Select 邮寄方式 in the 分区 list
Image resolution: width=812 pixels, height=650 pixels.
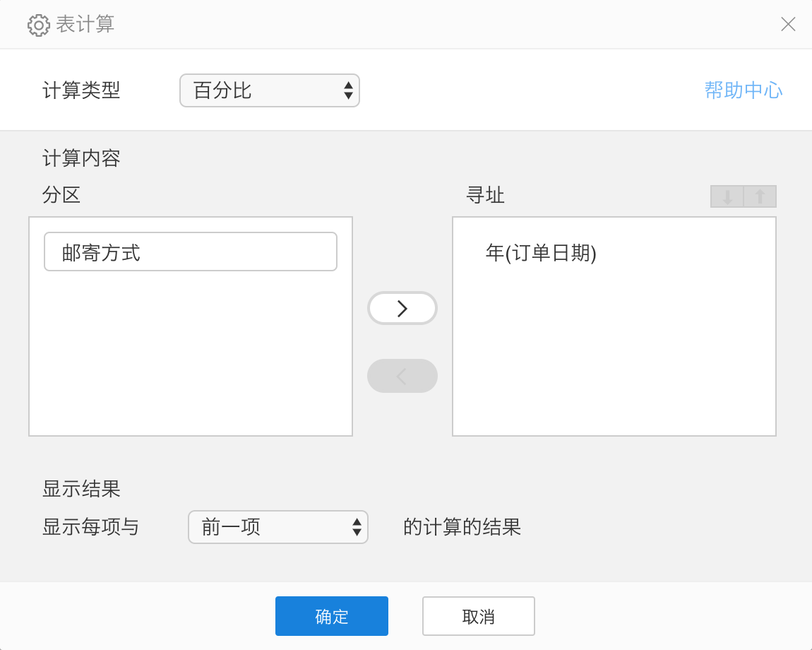[190, 252]
